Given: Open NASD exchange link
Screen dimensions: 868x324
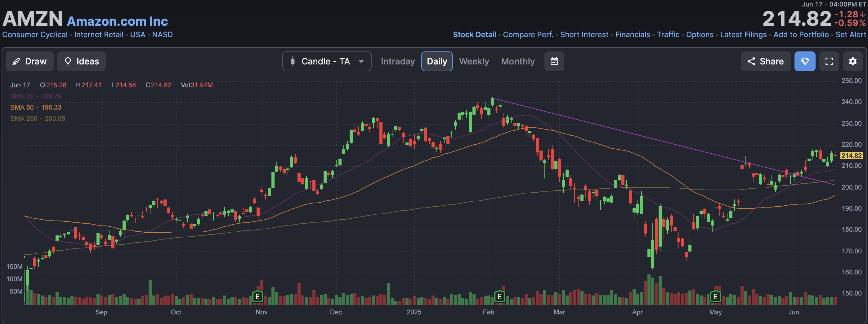Looking at the screenshot, I should click(162, 35).
